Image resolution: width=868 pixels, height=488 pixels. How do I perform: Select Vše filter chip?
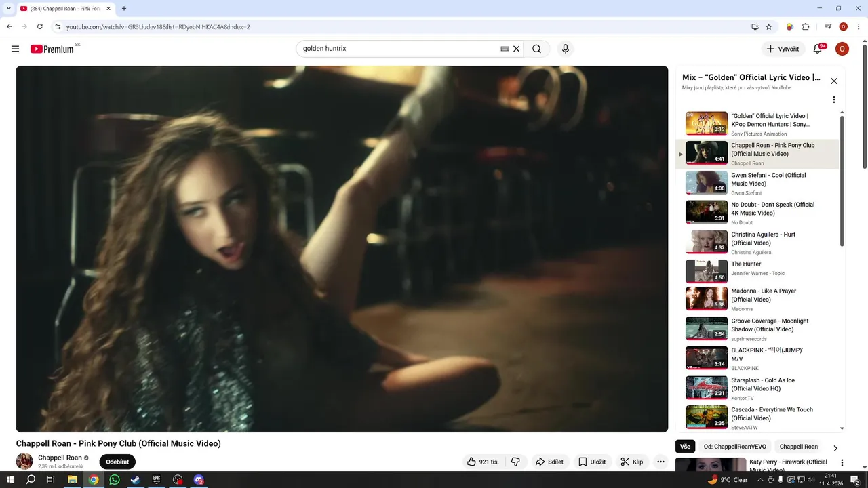[685, 447]
